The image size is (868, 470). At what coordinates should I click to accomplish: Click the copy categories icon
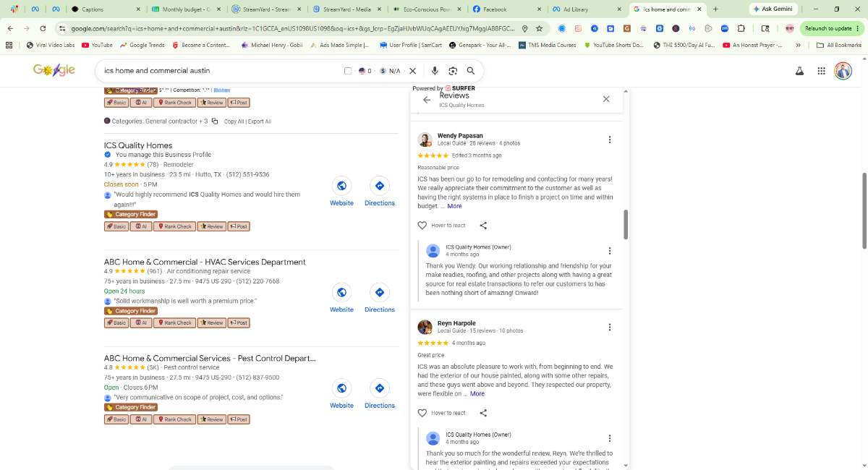(215, 121)
